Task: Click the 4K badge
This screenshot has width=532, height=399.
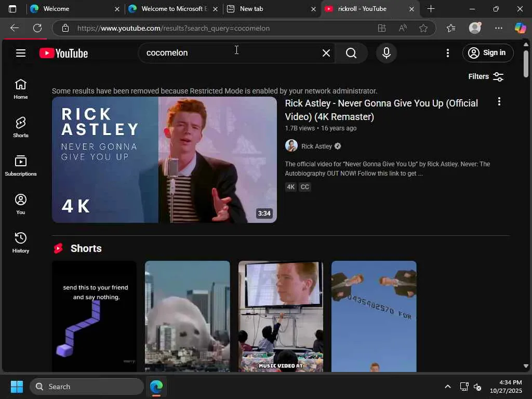Action: point(291,187)
